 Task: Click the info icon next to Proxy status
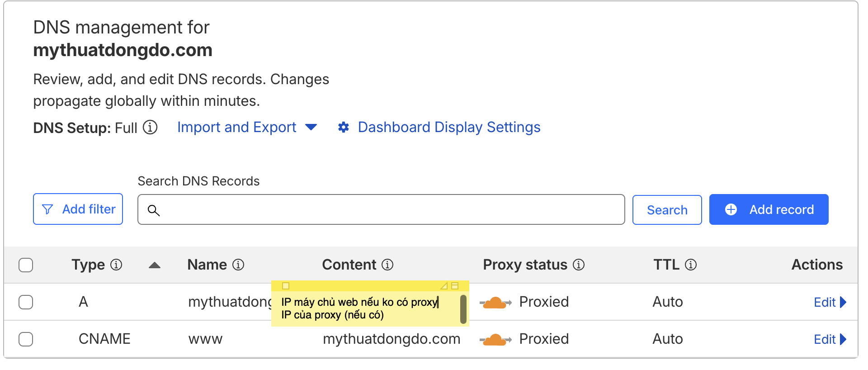coord(579,265)
